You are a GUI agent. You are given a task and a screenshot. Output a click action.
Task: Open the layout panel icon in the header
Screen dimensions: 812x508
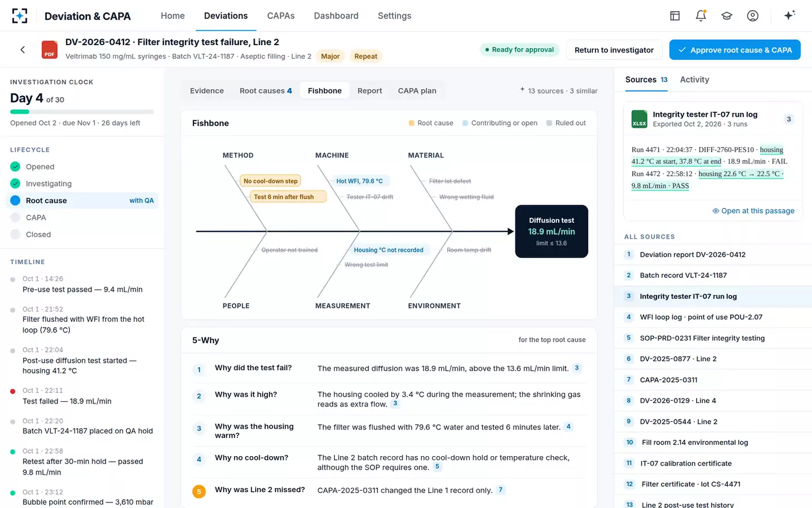pos(675,16)
